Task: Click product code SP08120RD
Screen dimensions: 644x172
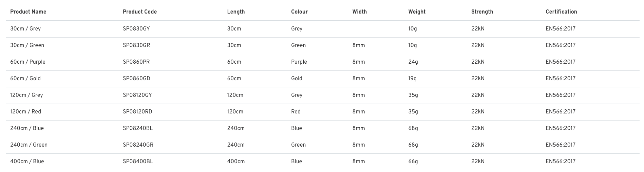Action: [x=137, y=112]
